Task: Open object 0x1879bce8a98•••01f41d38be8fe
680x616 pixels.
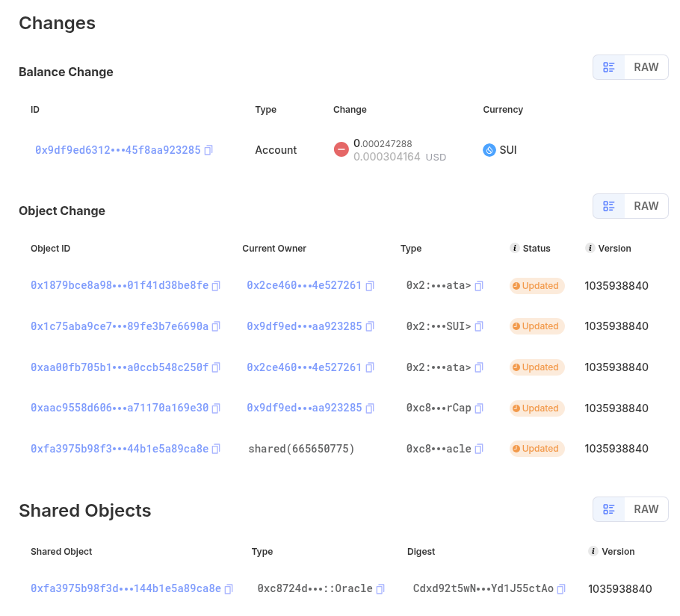Action: [x=120, y=285]
